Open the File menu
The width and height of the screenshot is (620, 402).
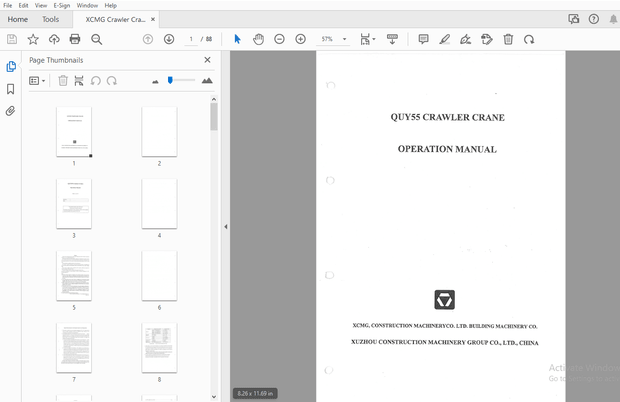point(8,6)
